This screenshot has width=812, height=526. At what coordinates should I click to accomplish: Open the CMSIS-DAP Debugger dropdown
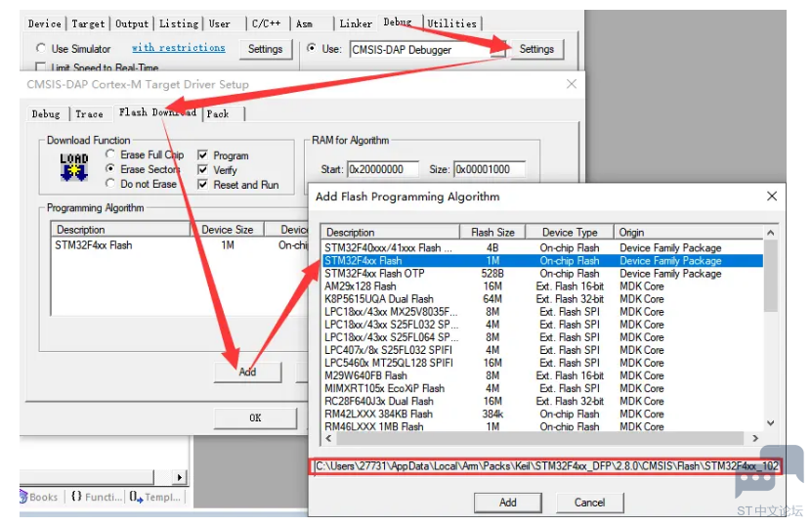[498, 50]
